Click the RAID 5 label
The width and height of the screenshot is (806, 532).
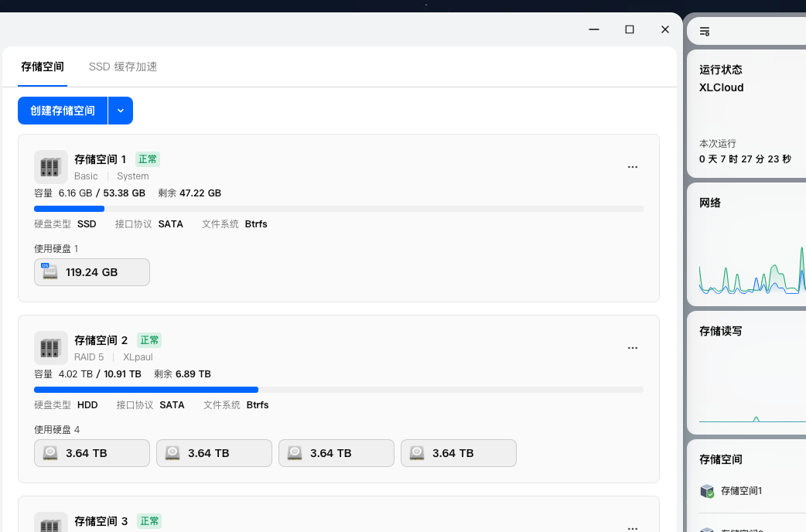coord(89,356)
